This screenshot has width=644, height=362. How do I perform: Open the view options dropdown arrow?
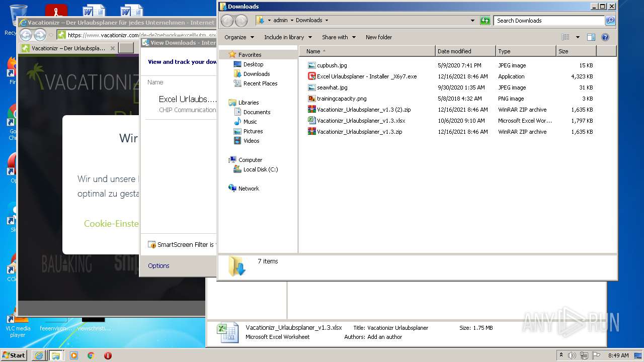pos(578,37)
